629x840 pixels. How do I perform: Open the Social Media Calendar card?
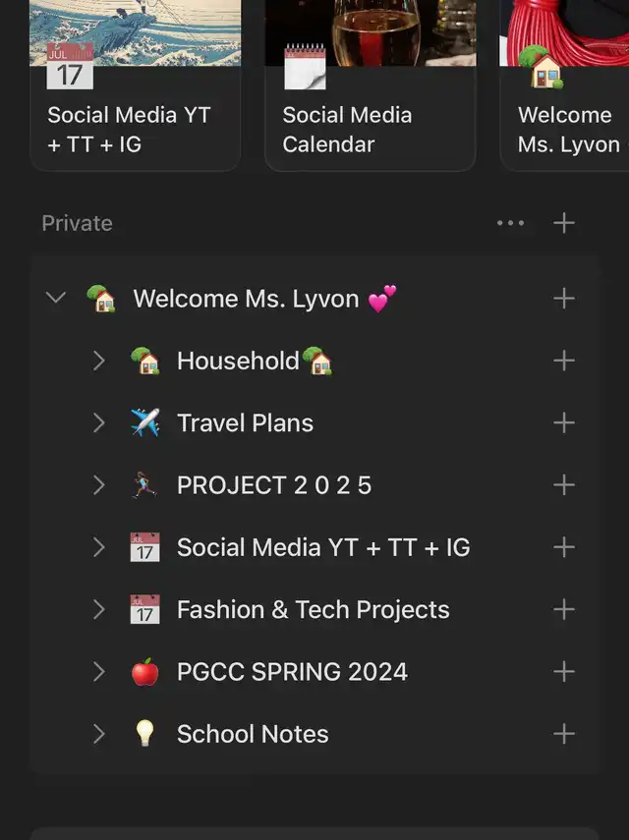pos(371,85)
